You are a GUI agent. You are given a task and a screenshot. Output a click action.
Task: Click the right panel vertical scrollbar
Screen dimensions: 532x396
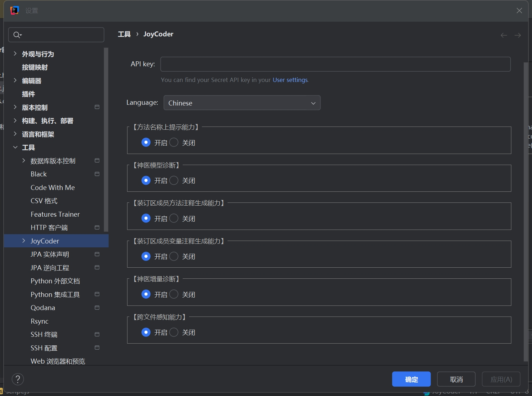[x=526, y=212]
